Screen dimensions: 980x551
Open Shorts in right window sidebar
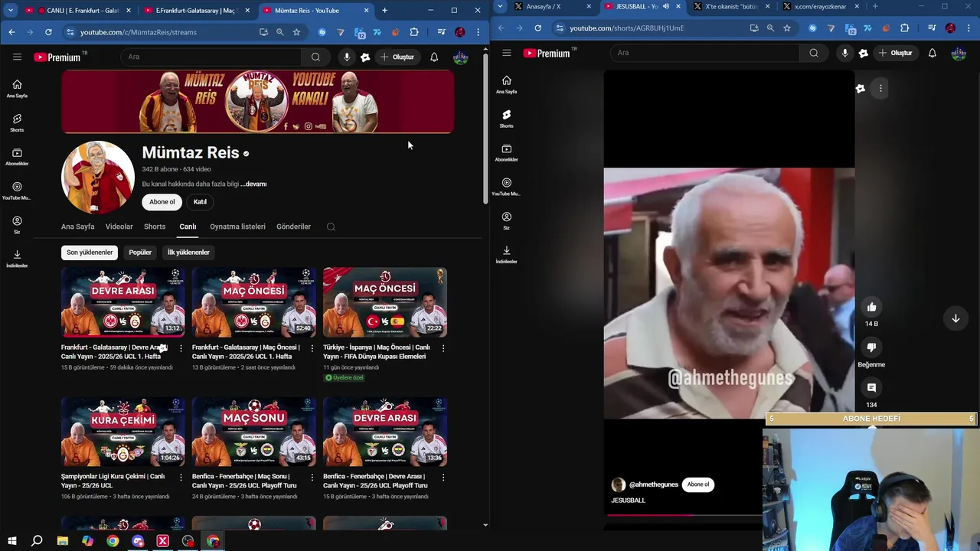506,119
